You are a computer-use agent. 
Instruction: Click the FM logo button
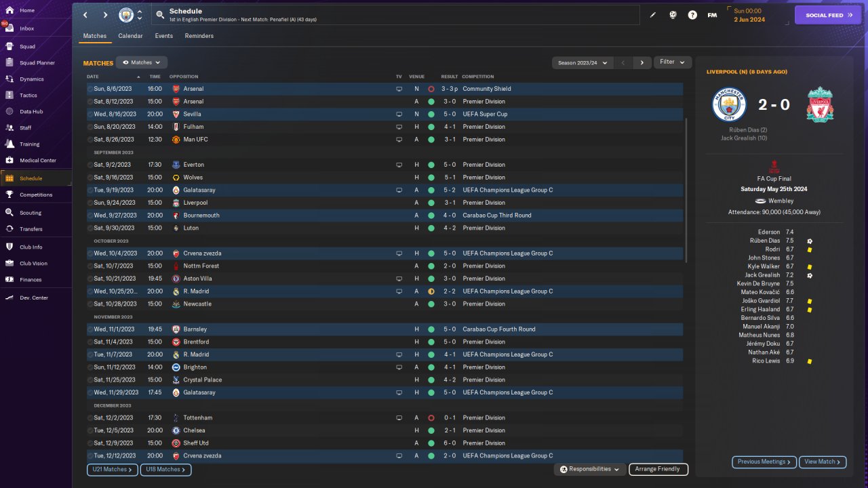(712, 15)
